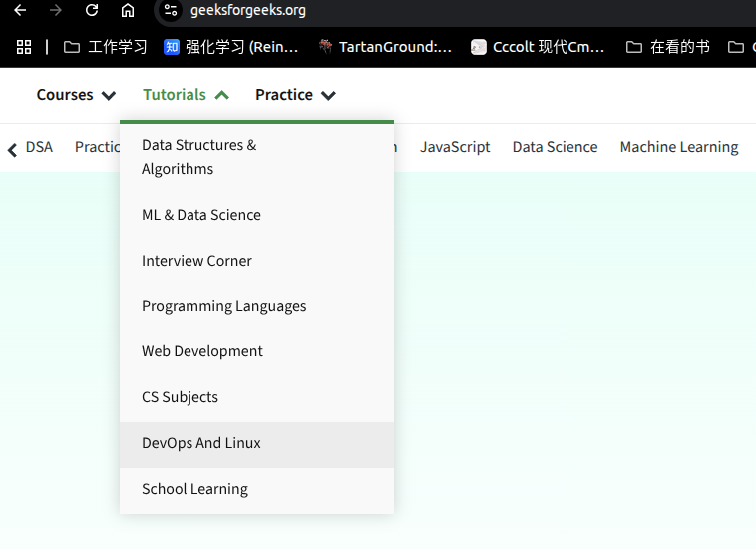Viewport: 756px width, 549px height.
Task: Click the browser forward arrow
Action: point(56,10)
